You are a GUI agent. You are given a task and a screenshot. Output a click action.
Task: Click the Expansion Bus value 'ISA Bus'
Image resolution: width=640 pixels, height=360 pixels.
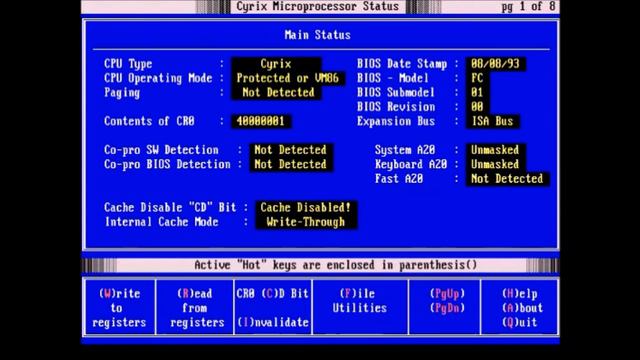coord(492,121)
